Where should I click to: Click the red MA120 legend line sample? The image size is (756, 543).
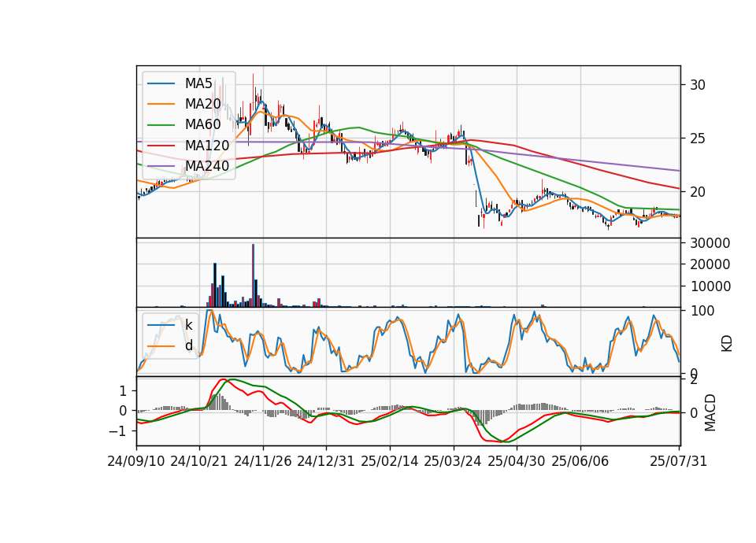tap(161, 146)
